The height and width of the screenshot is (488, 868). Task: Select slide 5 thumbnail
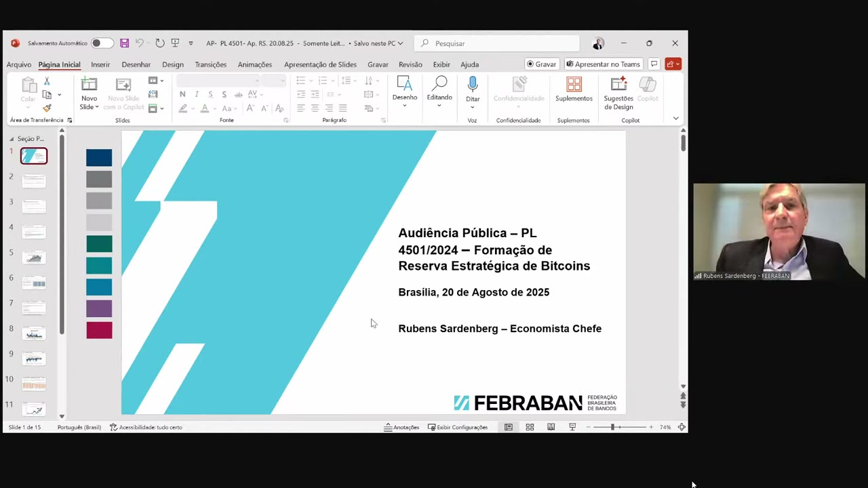(34, 258)
